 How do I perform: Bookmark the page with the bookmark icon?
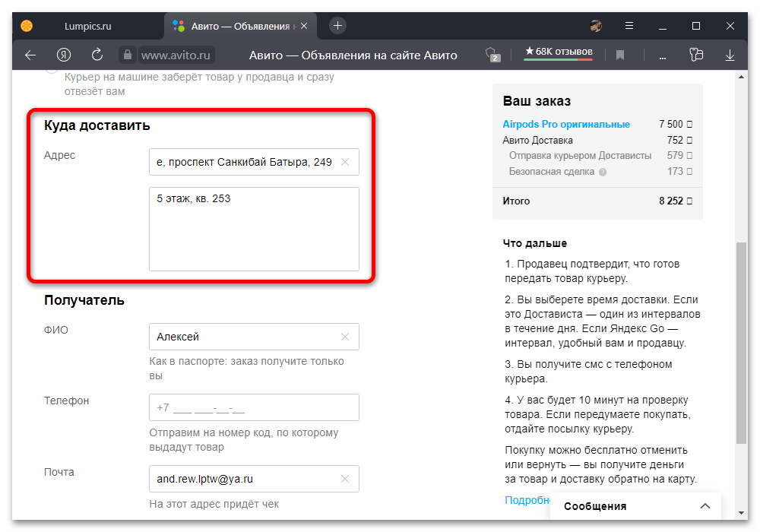(620, 55)
